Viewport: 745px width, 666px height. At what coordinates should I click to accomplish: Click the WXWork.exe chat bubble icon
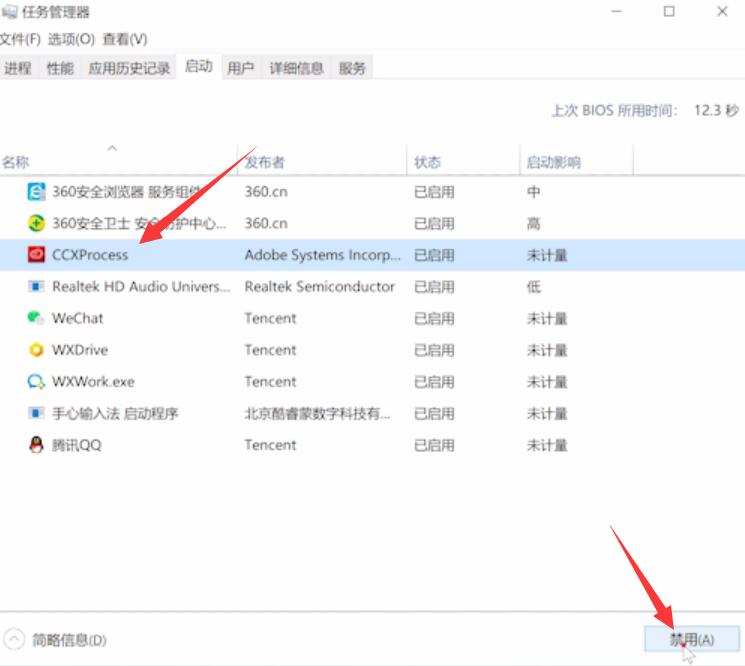(x=36, y=381)
